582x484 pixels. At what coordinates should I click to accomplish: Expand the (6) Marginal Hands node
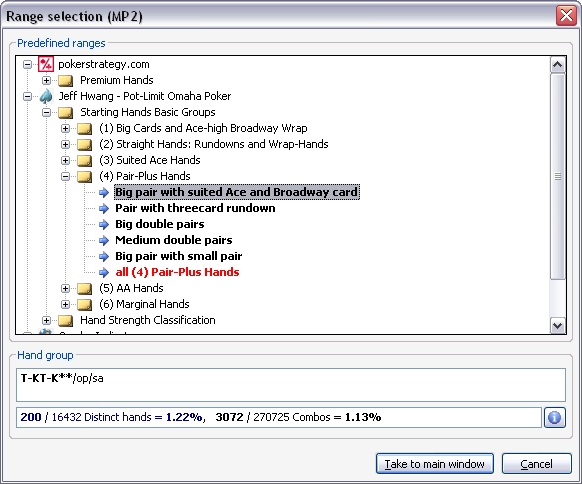[65, 304]
